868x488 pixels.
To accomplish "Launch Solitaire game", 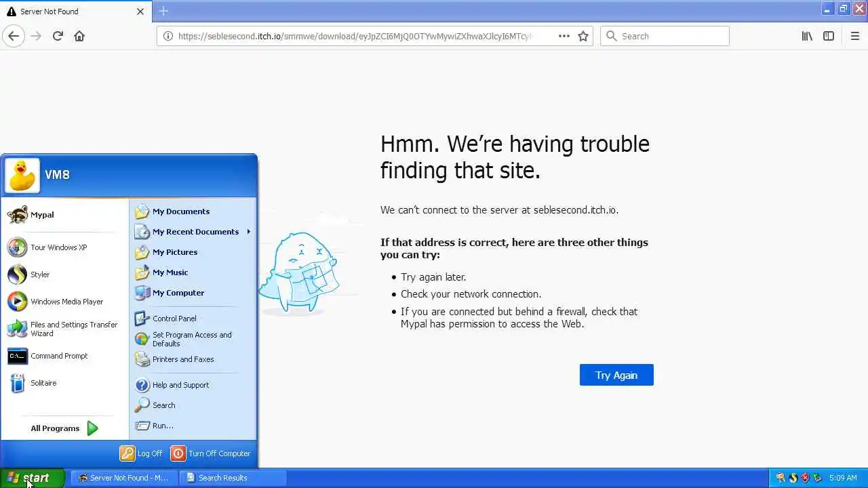I will pyautogui.click(x=65, y=383).
